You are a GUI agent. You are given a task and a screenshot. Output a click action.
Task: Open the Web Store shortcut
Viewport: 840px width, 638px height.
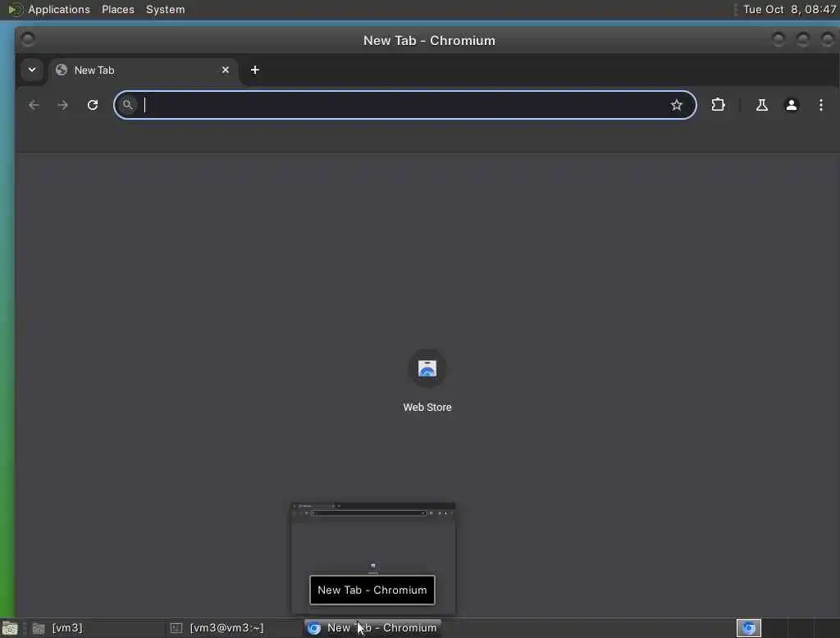(x=427, y=368)
